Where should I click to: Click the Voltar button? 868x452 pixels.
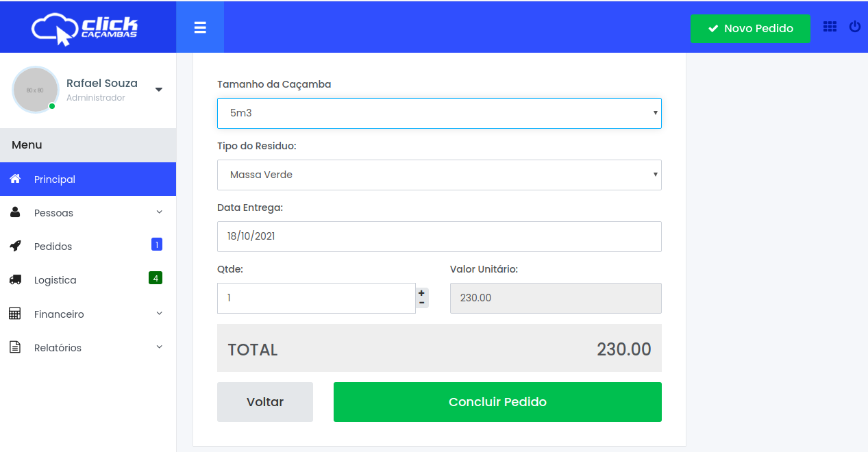[265, 402]
